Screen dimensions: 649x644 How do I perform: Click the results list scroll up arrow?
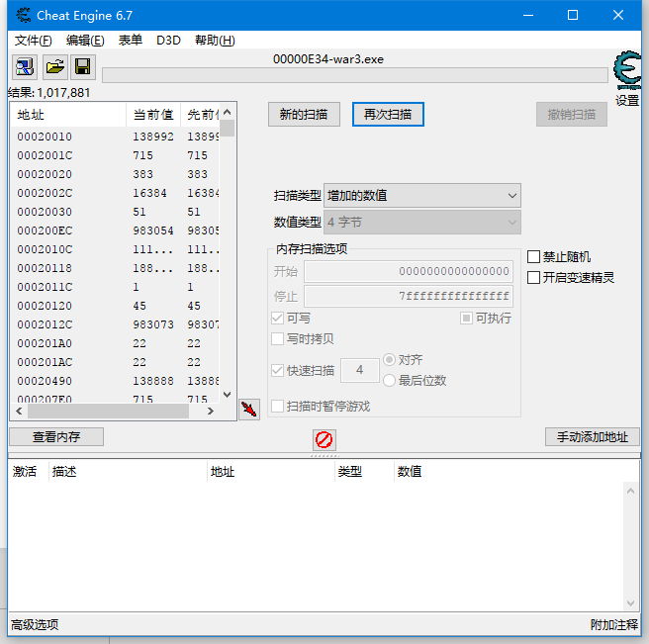pos(228,112)
